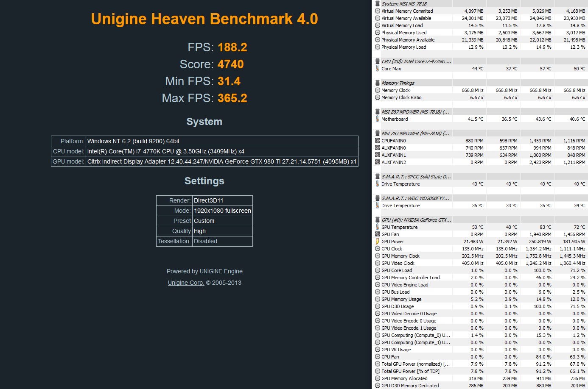Open the Unigine Corp. link
Viewport: 588px width, 389px height.
coord(186,283)
